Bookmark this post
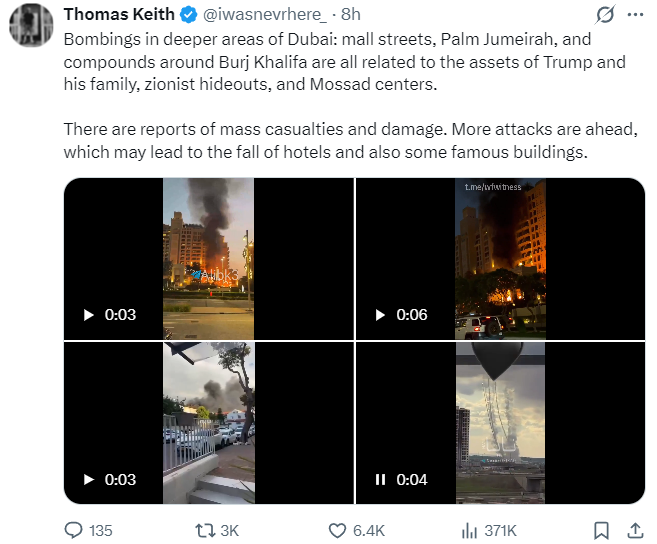 click(602, 530)
